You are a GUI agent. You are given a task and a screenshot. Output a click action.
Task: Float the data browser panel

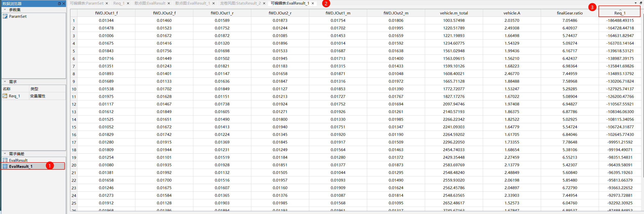(x=59, y=4)
